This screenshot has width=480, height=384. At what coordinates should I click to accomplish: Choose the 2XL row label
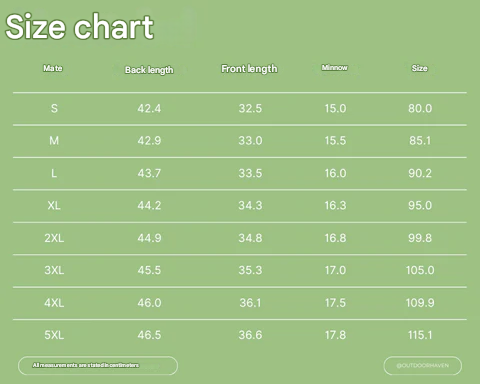coord(54,238)
